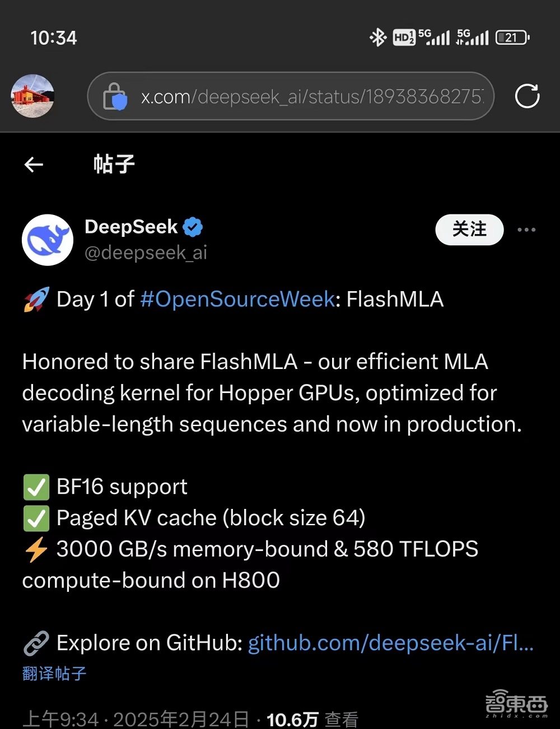
Task: Tap the browser profile avatar left of URL bar
Action: [32, 96]
